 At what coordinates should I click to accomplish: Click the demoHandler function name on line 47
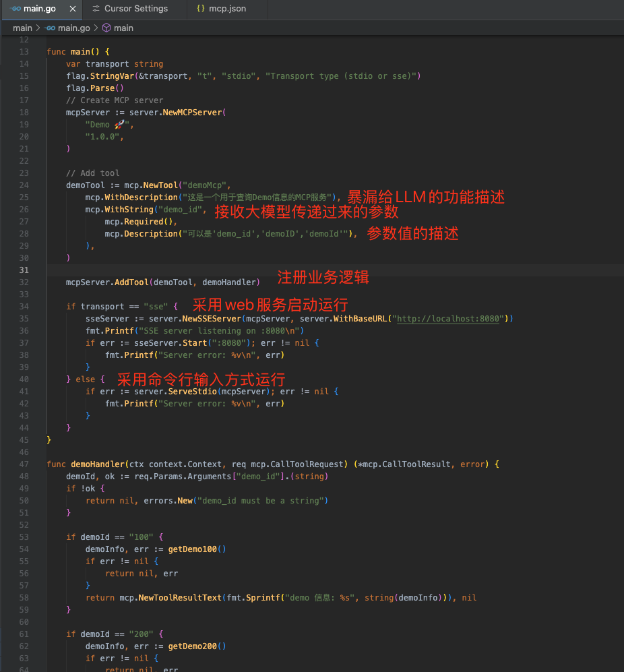pyautogui.click(x=97, y=464)
